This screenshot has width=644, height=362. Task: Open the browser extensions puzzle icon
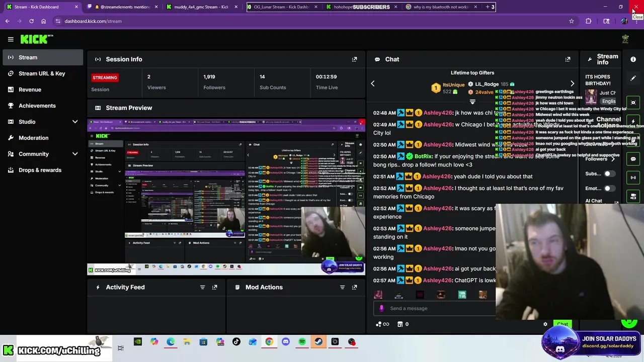pos(588,21)
